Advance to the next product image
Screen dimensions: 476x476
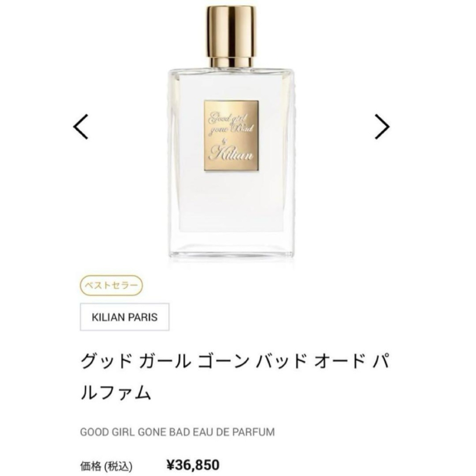click(382, 126)
